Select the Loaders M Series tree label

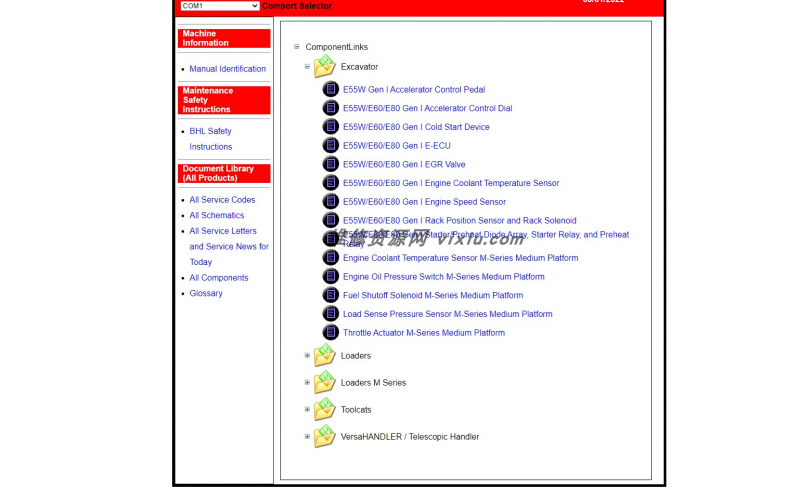click(x=373, y=383)
